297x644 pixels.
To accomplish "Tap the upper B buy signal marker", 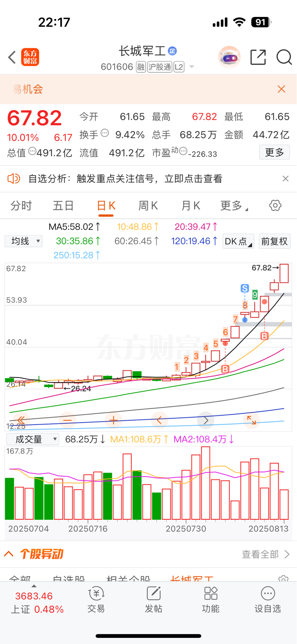I will pyautogui.click(x=264, y=336).
